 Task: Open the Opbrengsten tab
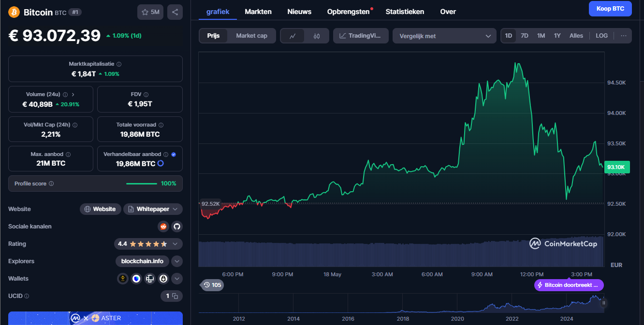pyautogui.click(x=349, y=12)
